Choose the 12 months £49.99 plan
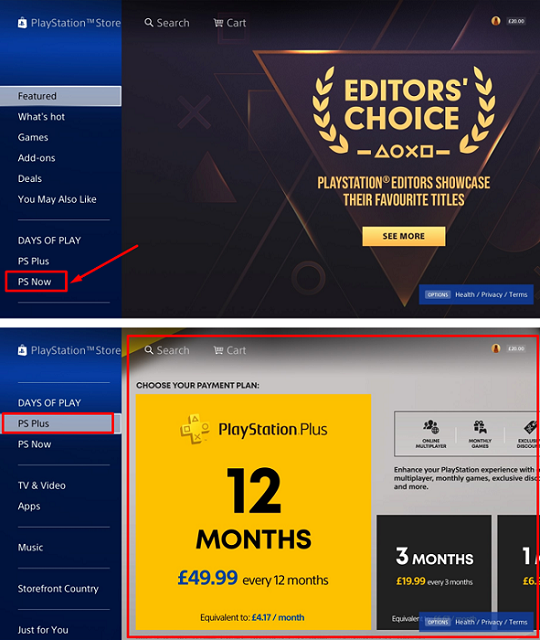 253,512
